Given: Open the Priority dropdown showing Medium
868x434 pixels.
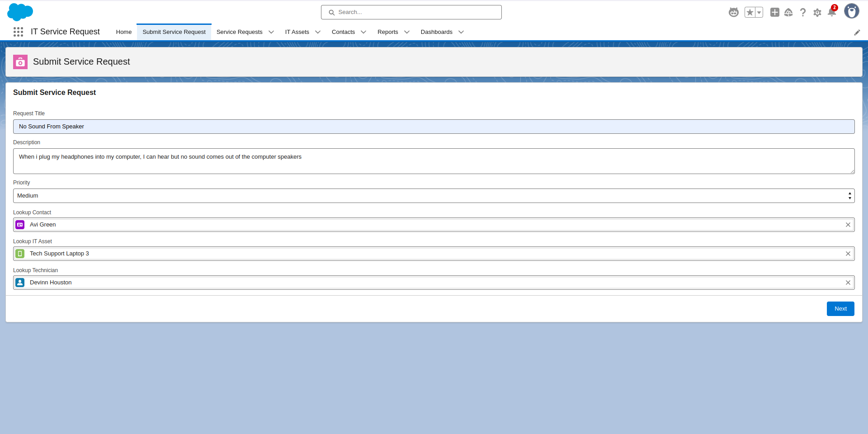Looking at the screenshot, I should [x=434, y=196].
